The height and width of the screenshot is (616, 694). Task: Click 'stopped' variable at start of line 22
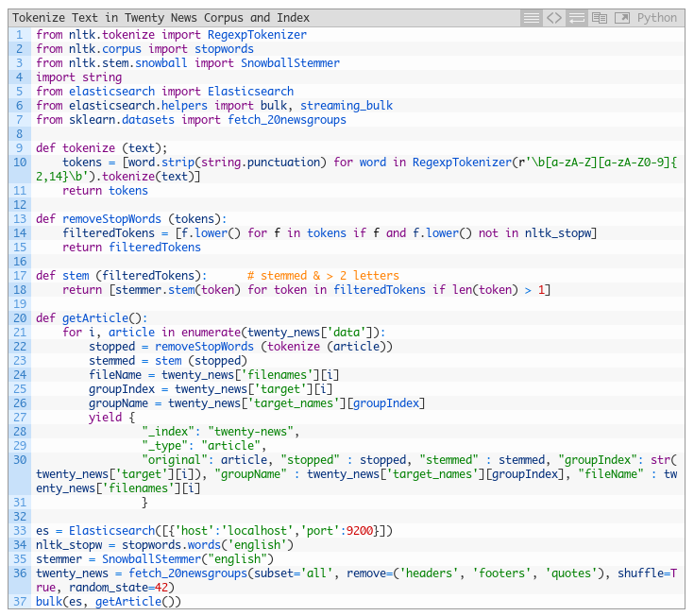(x=111, y=347)
